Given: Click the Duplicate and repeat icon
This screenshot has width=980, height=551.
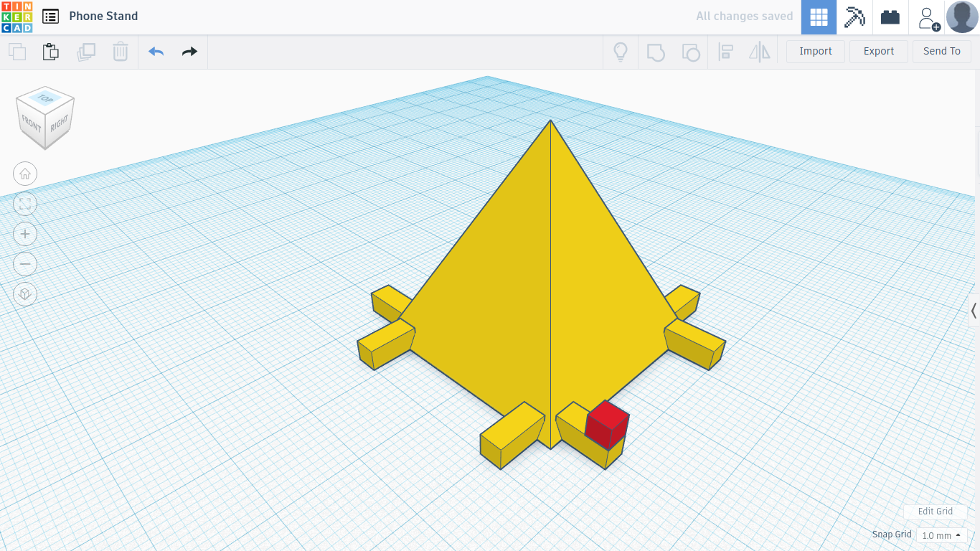Looking at the screenshot, I should 86,52.
